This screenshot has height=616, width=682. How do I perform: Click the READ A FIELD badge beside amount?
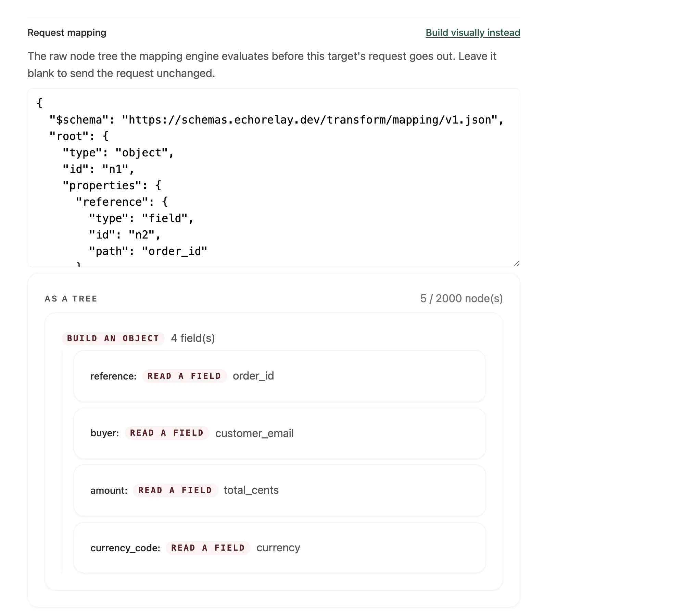coord(175,490)
